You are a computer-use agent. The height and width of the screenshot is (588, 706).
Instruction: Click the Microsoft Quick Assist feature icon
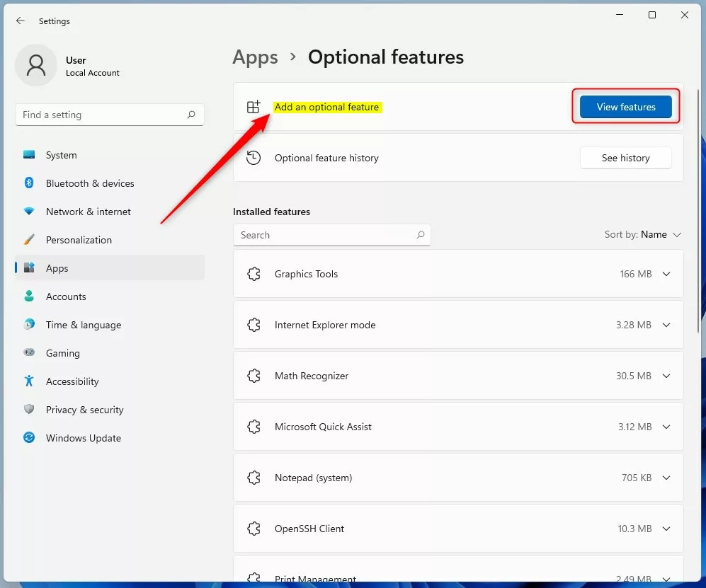pos(254,427)
